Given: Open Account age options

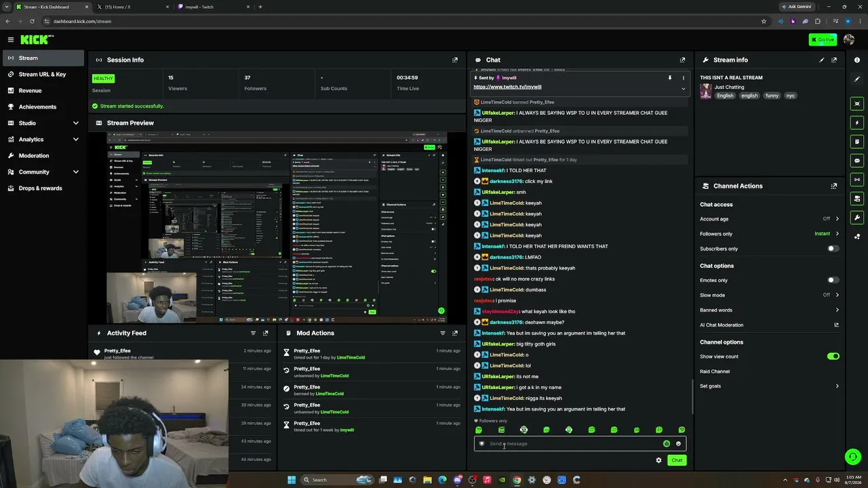Looking at the screenshot, I should click(x=769, y=219).
